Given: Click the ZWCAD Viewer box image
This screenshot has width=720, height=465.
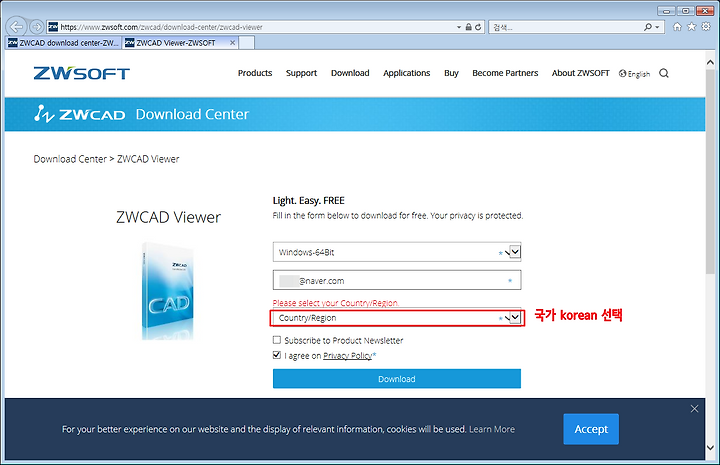Looking at the screenshot, I should pyautogui.click(x=168, y=291).
